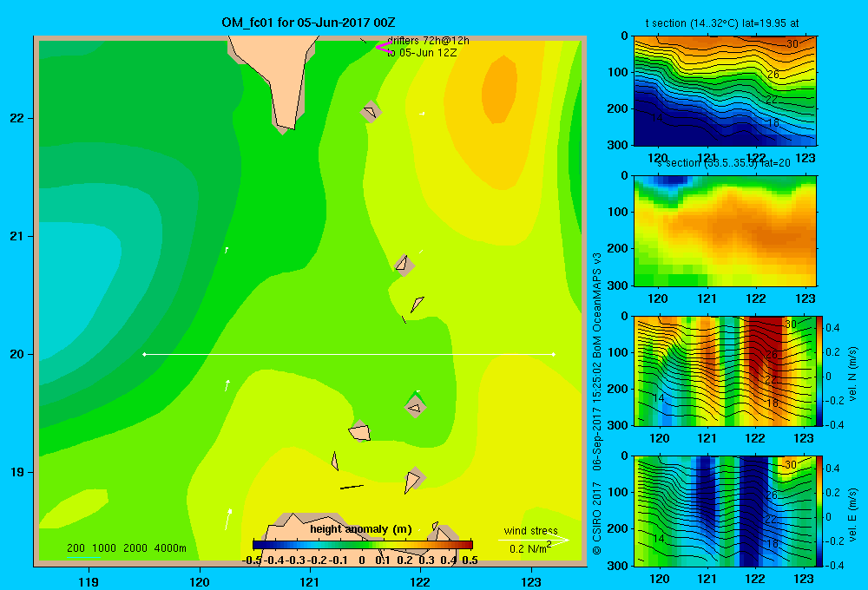Click the east endpoint of the white section line
The image size is (868, 590).
554,354
